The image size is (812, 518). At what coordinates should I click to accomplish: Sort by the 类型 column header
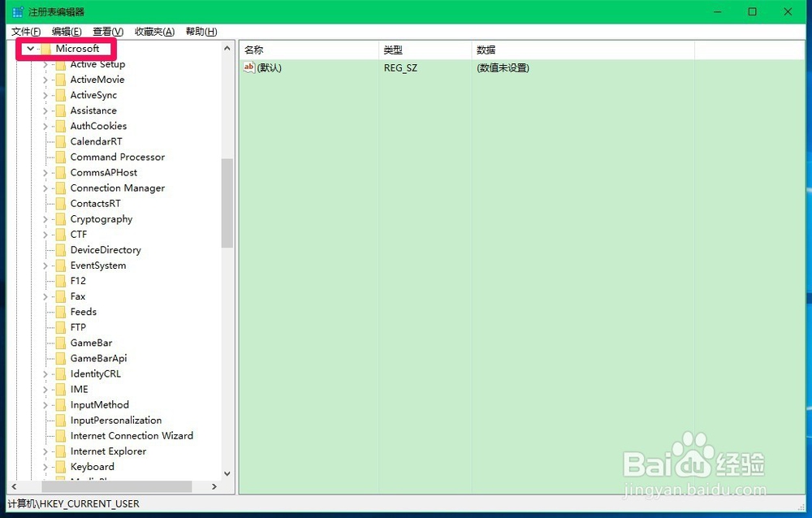click(x=425, y=50)
